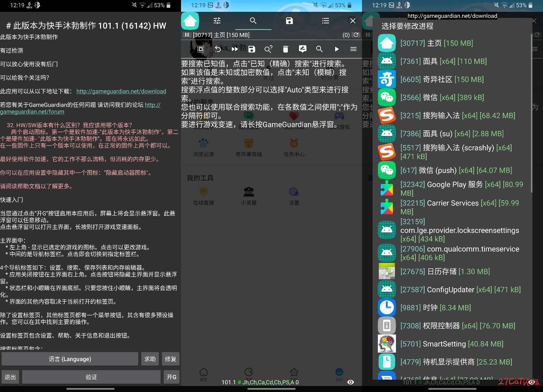The image size is (543, 392).
Task: Select process [9881] 时钟
Action: point(452,308)
